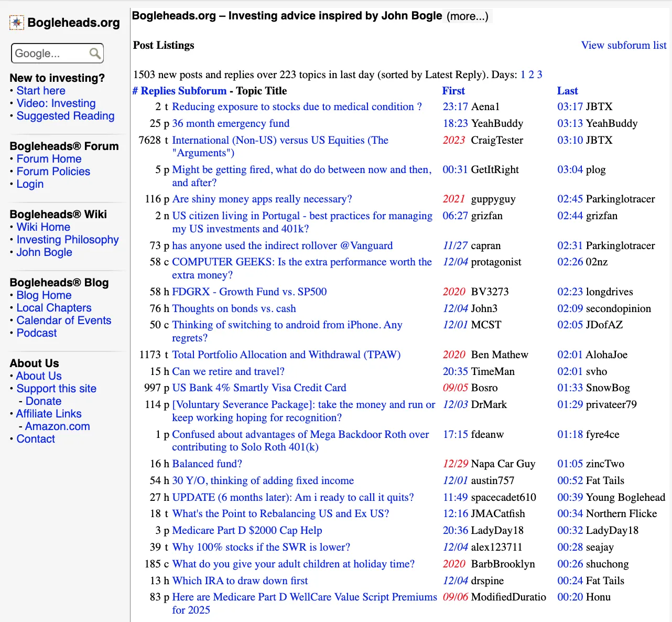Open International versus US Equities topic
The width and height of the screenshot is (672, 622).
[280, 146]
